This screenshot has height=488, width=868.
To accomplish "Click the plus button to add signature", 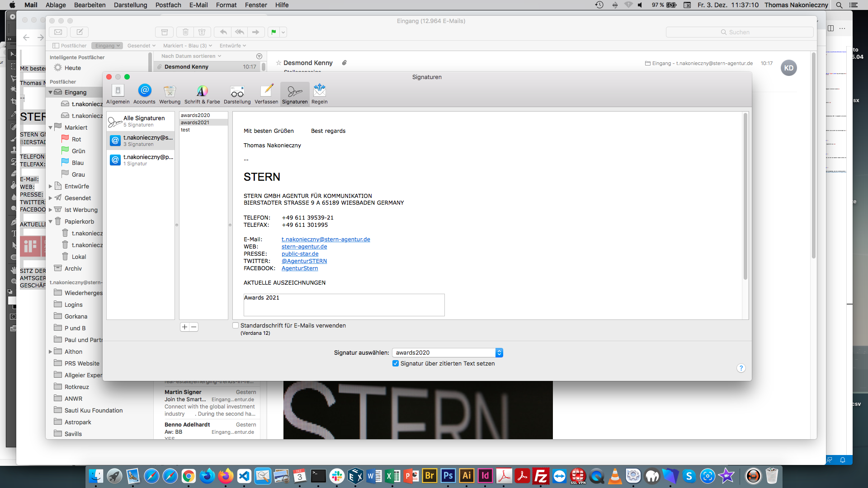I will point(184,327).
